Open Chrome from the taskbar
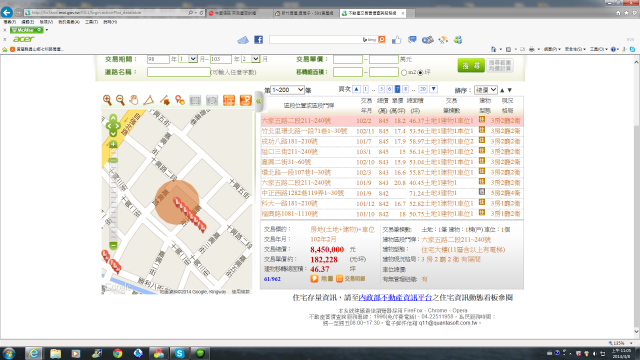 [x=118, y=353]
